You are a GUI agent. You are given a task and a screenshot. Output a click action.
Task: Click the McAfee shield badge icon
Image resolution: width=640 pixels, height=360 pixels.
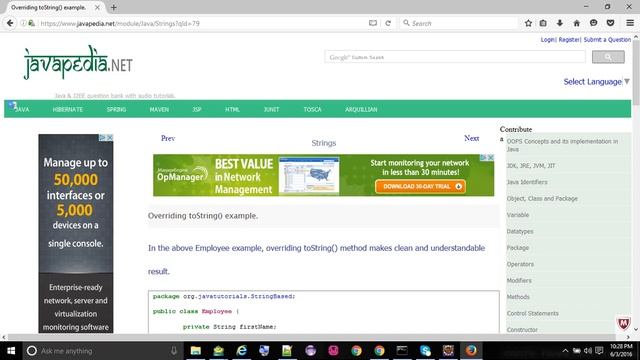(623, 323)
